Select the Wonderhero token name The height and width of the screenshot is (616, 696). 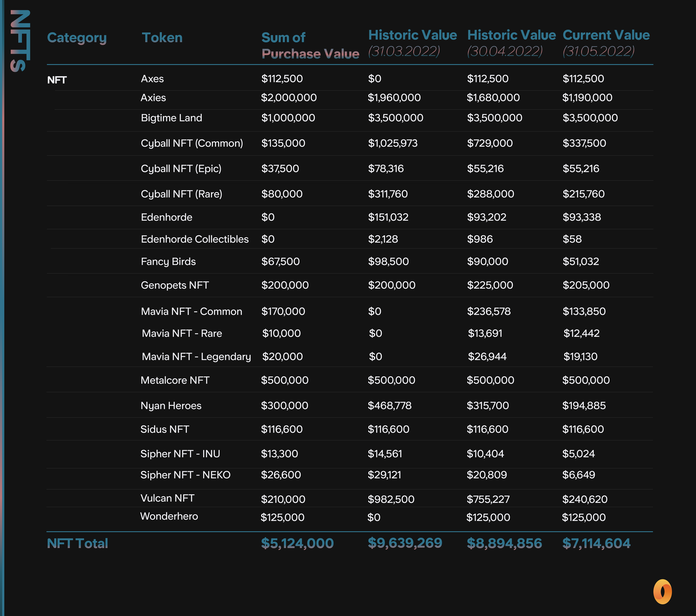pos(169,516)
